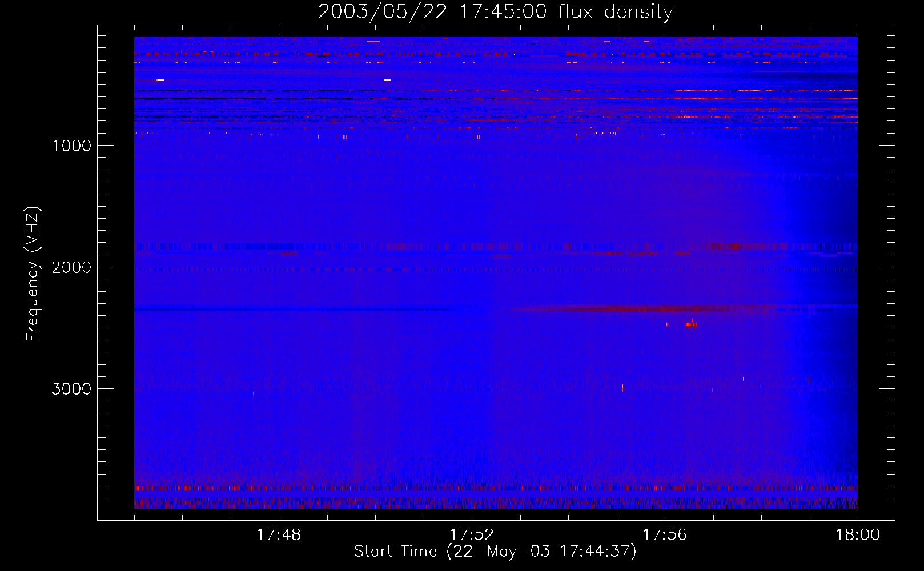The width and height of the screenshot is (924, 571).
Task: Click the 17:52 time tick label
Action: [472, 535]
